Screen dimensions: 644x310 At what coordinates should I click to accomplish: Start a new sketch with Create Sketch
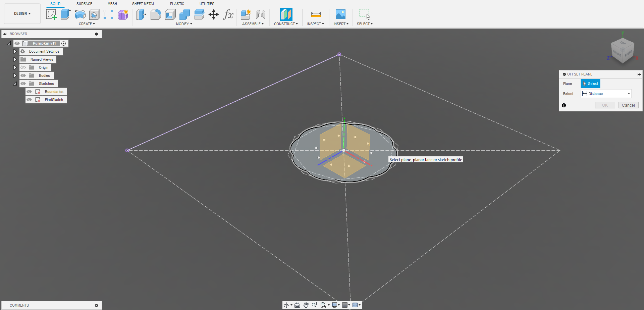click(51, 14)
